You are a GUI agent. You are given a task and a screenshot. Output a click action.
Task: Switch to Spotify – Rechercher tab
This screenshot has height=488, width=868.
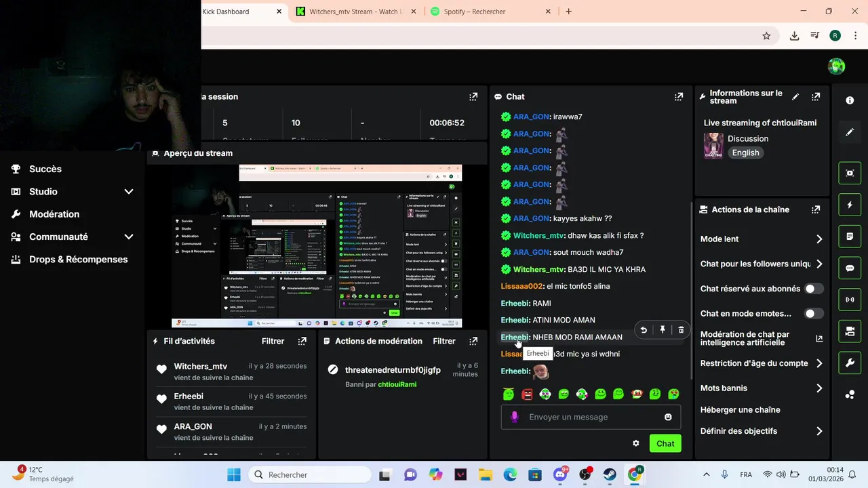point(492,12)
